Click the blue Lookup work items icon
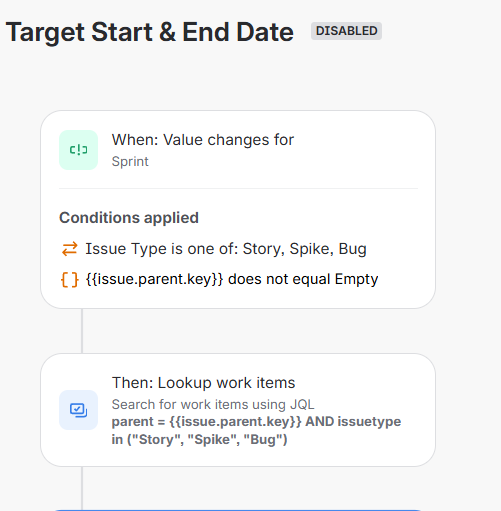Image resolution: width=501 pixels, height=511 pixels. [78, 410]
